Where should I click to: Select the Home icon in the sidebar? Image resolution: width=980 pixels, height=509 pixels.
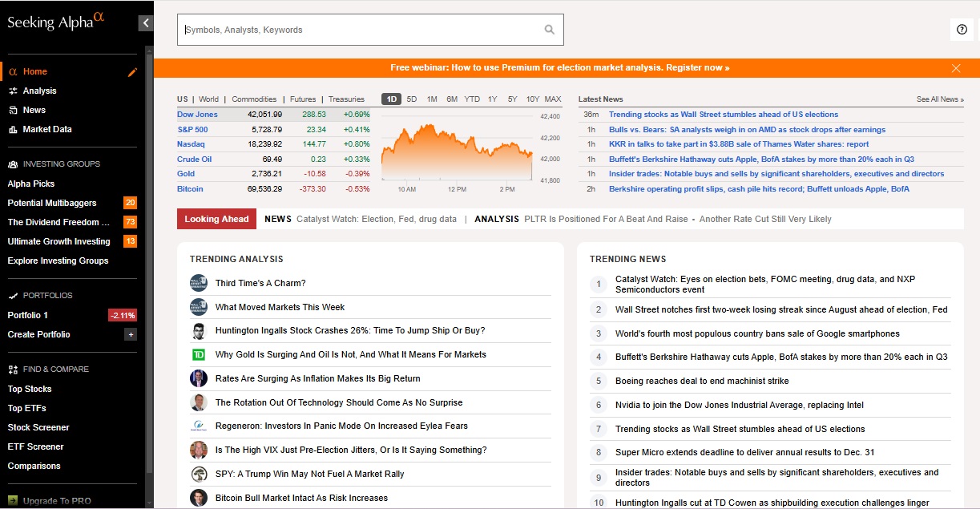point(14,71)
